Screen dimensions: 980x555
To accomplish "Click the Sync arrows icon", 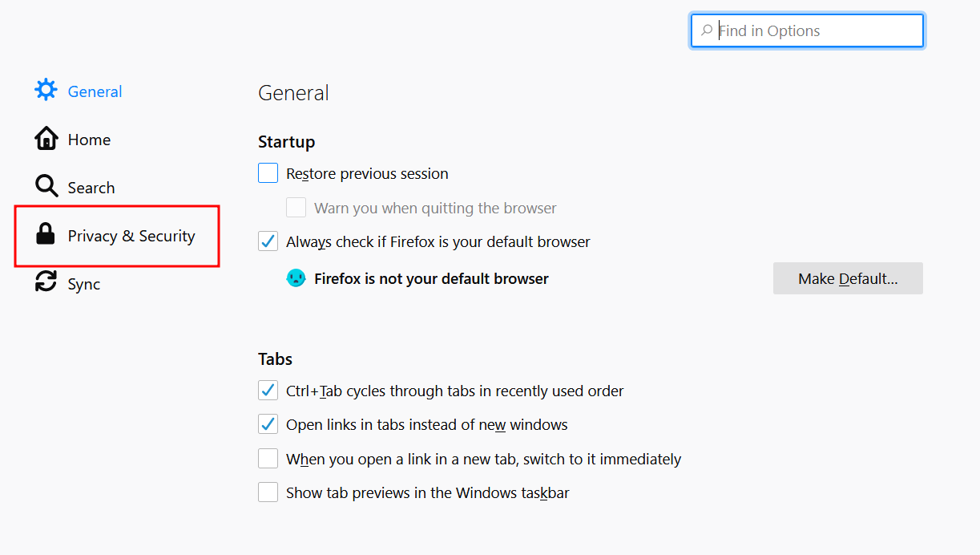I will (46, 282).
